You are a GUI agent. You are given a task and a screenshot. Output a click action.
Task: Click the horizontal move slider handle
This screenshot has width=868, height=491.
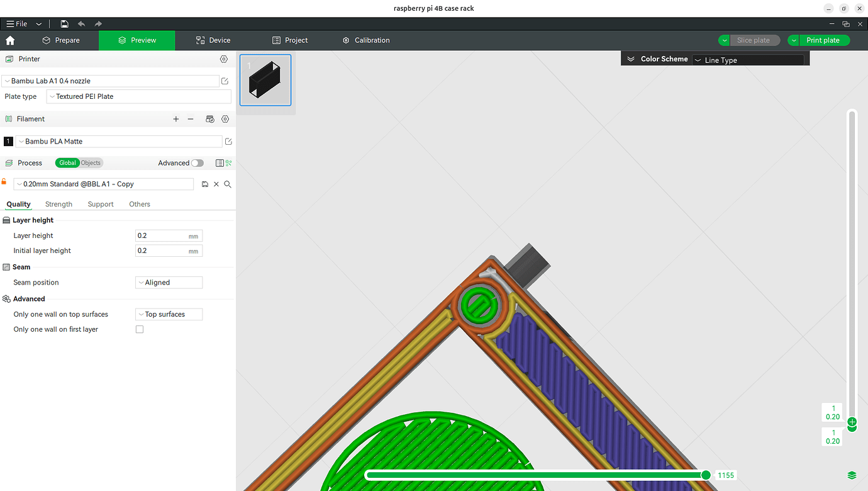pyautogui.click(x=706, y=475)
